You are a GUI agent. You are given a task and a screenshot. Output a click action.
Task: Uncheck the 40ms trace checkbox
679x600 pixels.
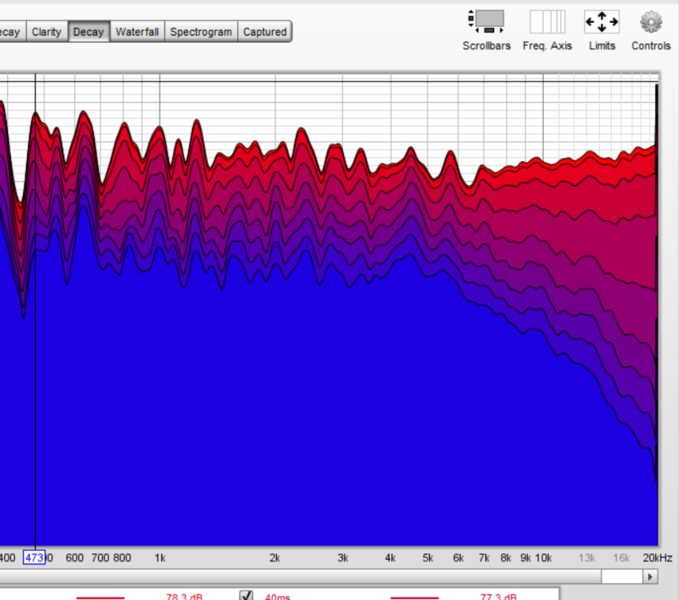coord(246,596)
